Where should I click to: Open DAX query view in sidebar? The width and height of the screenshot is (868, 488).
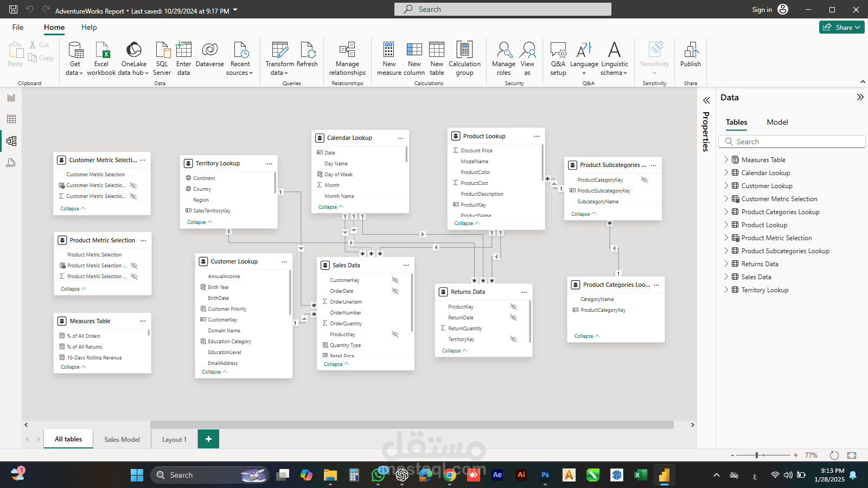(x=11, y=163)
